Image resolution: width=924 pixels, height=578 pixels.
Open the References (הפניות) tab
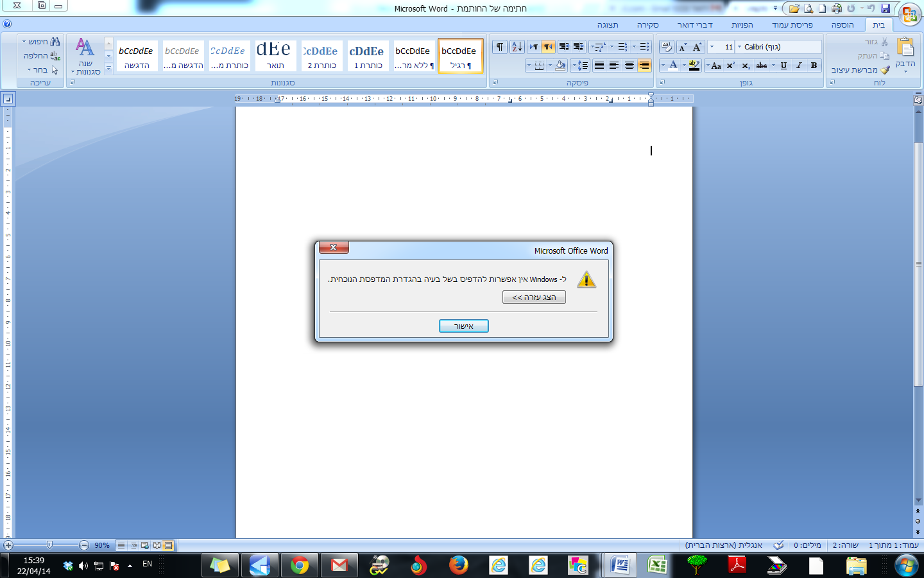pyautogui.click(x=742, y=25)
